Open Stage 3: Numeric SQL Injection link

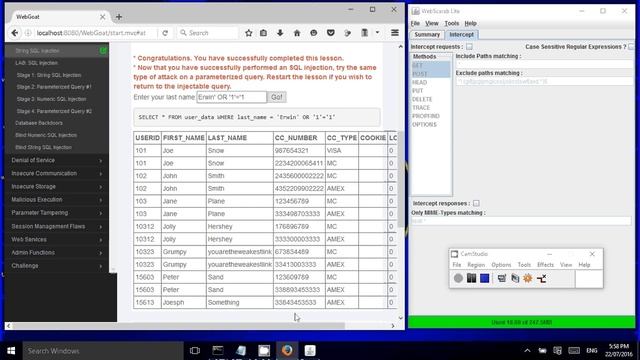click(51, 99)
